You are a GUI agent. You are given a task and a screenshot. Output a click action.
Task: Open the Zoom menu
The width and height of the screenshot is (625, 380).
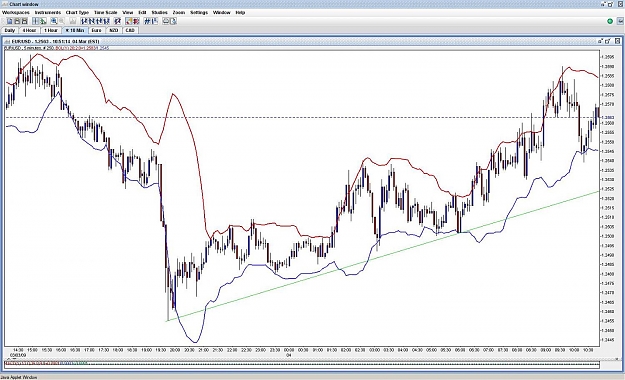pos(179,12)
